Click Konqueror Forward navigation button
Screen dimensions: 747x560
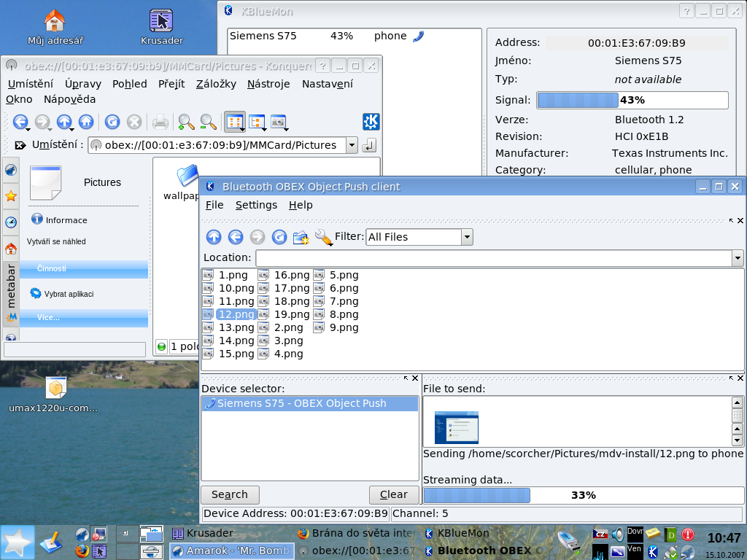pyautogui.click(x=42, y=122)
